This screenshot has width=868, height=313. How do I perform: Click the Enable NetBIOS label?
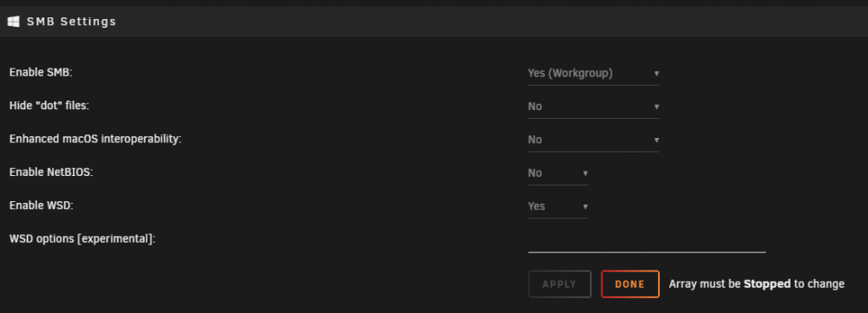tap(51, 172)
